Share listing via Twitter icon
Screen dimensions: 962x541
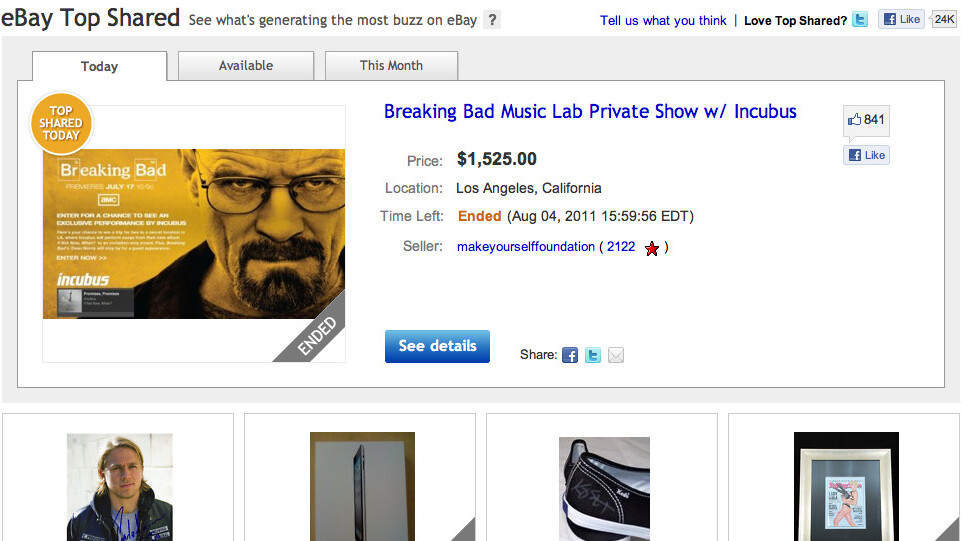click(593, 355)
